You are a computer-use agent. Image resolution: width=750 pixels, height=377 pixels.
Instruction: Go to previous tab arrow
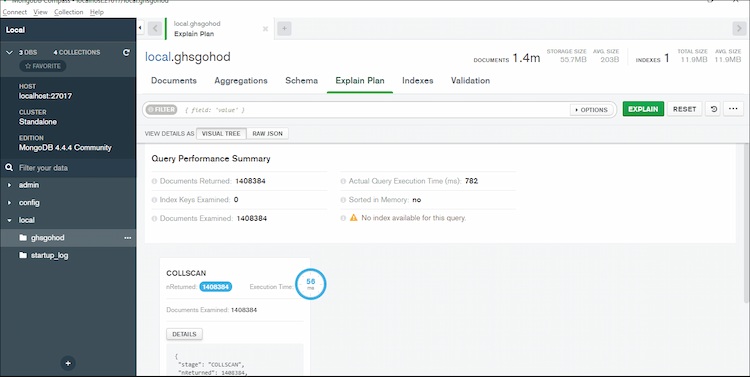pos(154,29)
